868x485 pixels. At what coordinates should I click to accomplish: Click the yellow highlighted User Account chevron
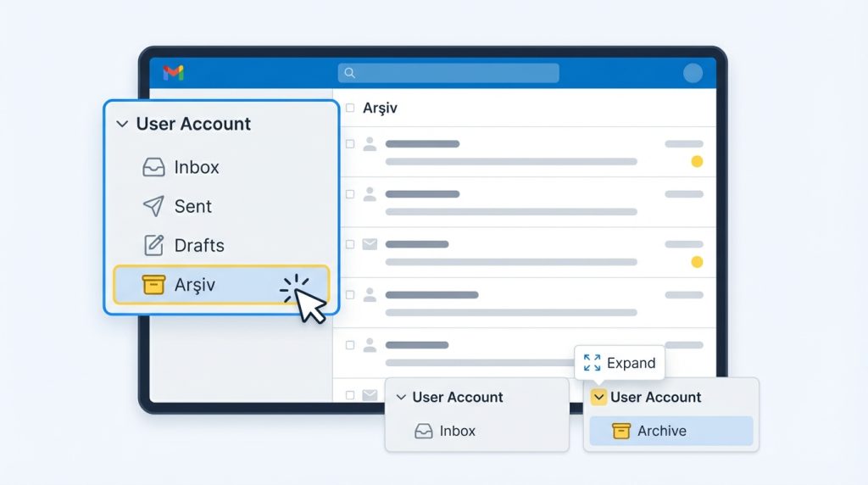(x=598, y=397)
